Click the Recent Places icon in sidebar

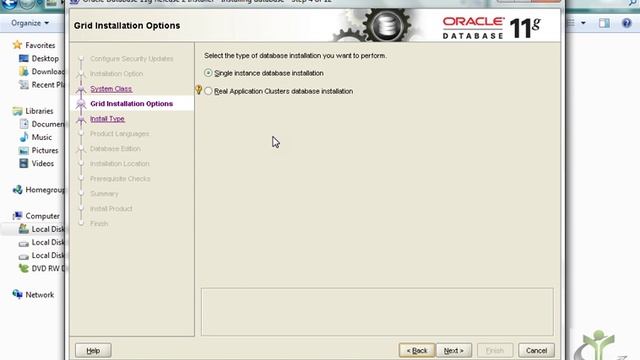pos(24,84)
